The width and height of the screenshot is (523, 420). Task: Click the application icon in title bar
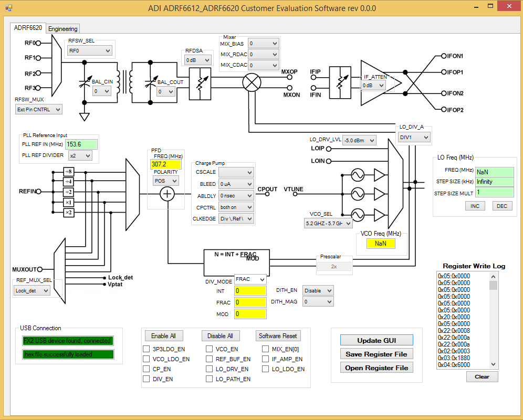point(8,8)
